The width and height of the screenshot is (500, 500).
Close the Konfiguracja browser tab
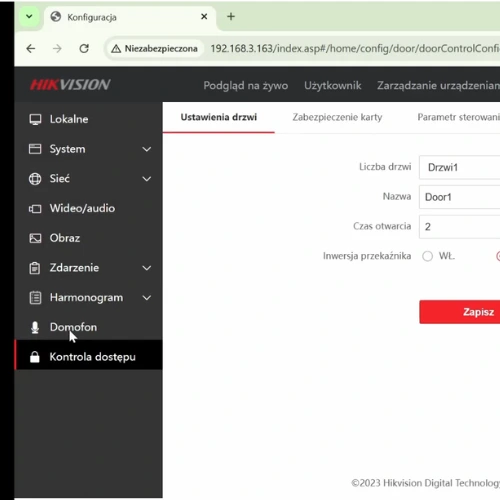(x=204, y=16)
